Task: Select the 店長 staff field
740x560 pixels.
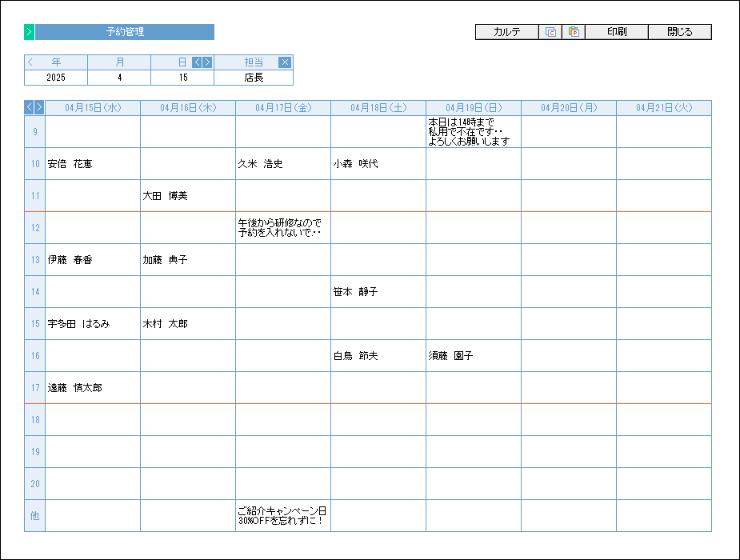Action: coord(254,78)
